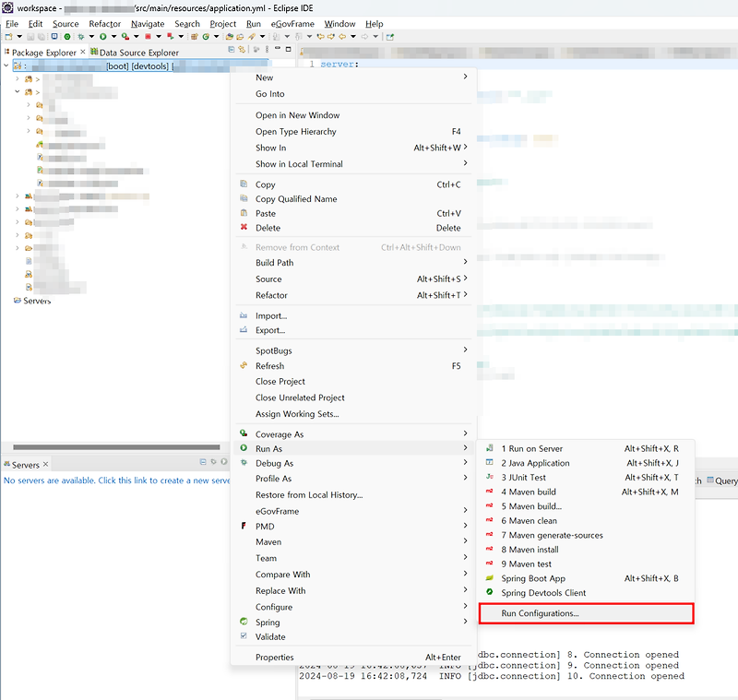The width and height of the screenshot is (738, 700).
Task: Expand the New submenu arrow
Action: pyautogui.click(x=465, y=77)
